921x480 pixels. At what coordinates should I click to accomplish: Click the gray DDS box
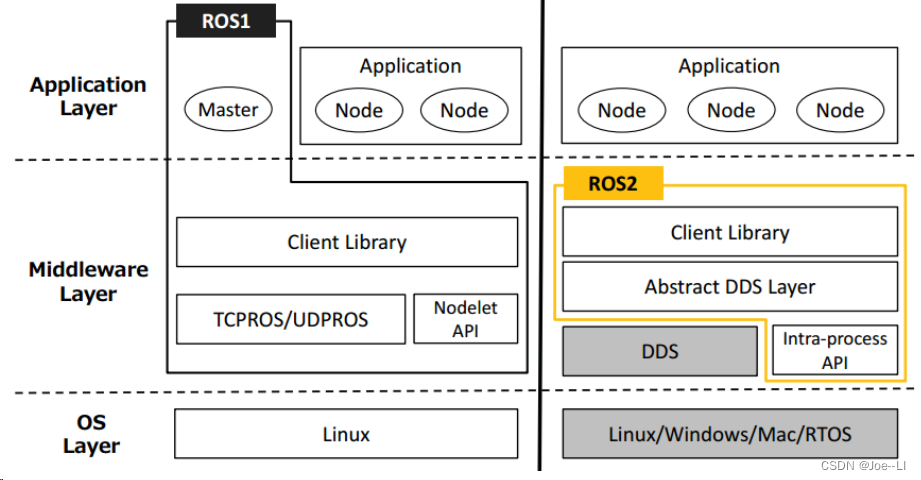(660, 351)
